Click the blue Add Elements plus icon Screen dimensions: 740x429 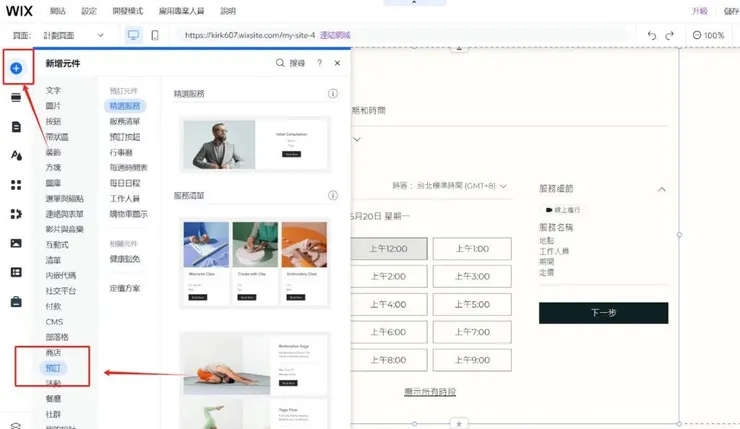pyautogui.click(x=16, y=68)
